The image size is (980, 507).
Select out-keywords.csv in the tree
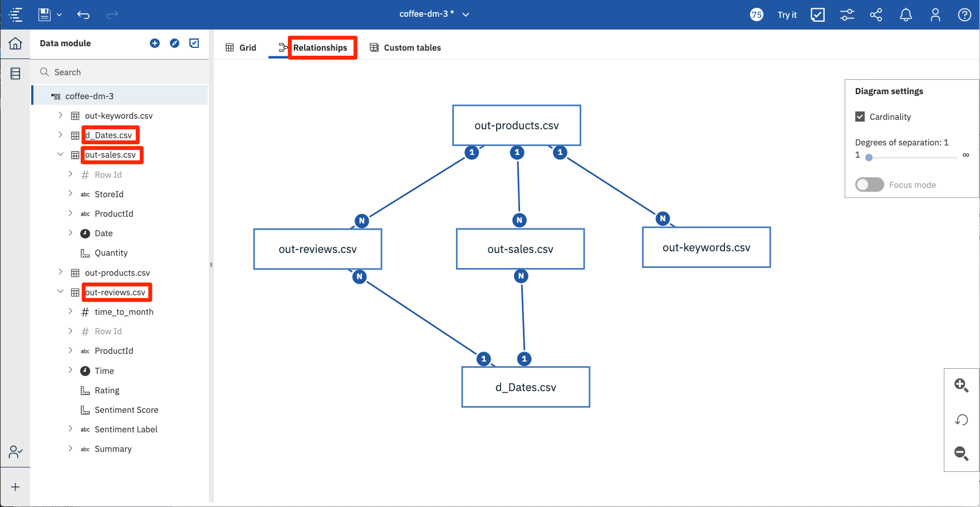[x=119, y=116]
